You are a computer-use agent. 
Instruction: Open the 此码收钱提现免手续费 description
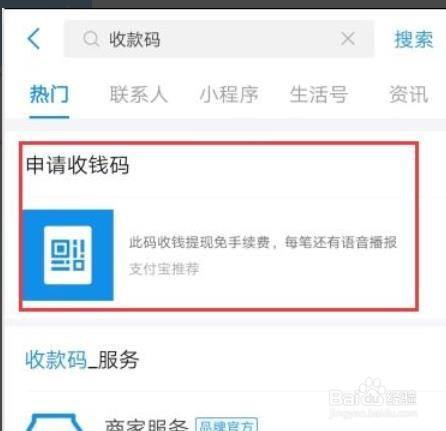click(263, 242)
